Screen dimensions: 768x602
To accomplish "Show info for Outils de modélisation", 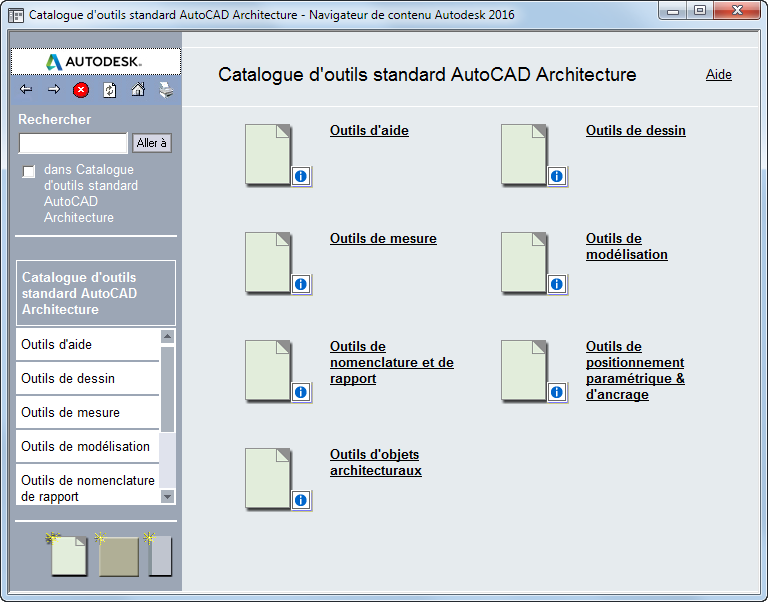I will pos(557,284).
